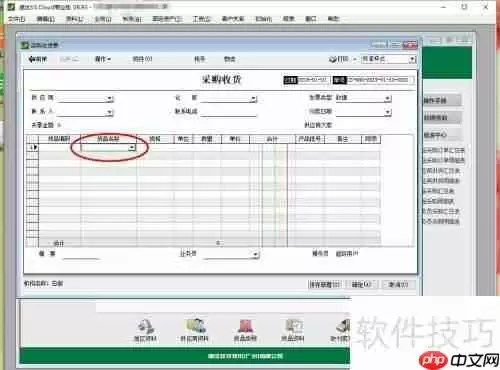The image size is (500, 370).
Task: Open the 编辑 menu next to 文件
Action: [x=46, y=19]
